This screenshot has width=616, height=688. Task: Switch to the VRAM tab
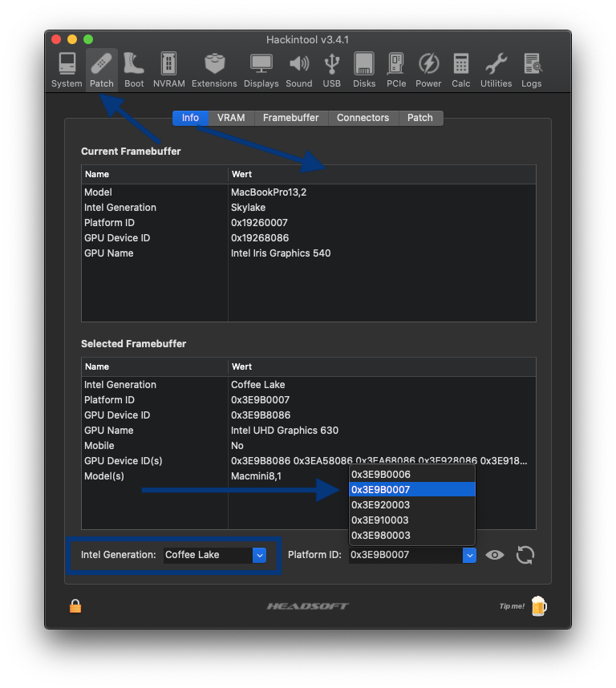coord(231,118)
